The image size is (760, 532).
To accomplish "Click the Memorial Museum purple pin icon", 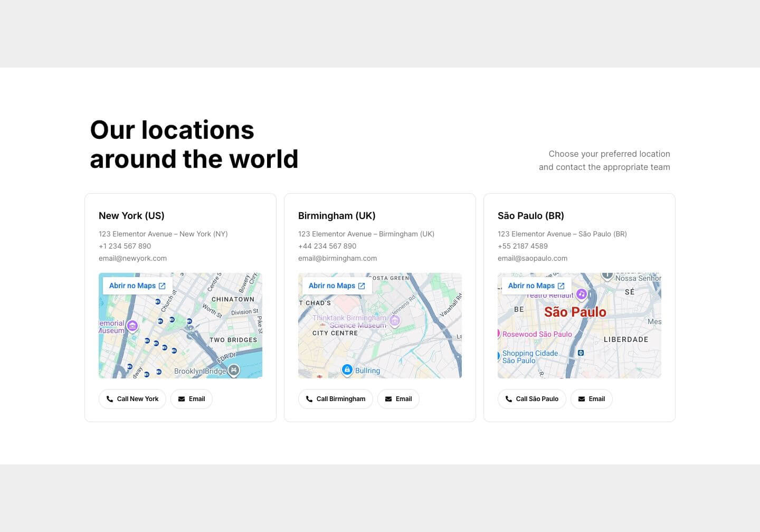I will [x=132, y=326].
